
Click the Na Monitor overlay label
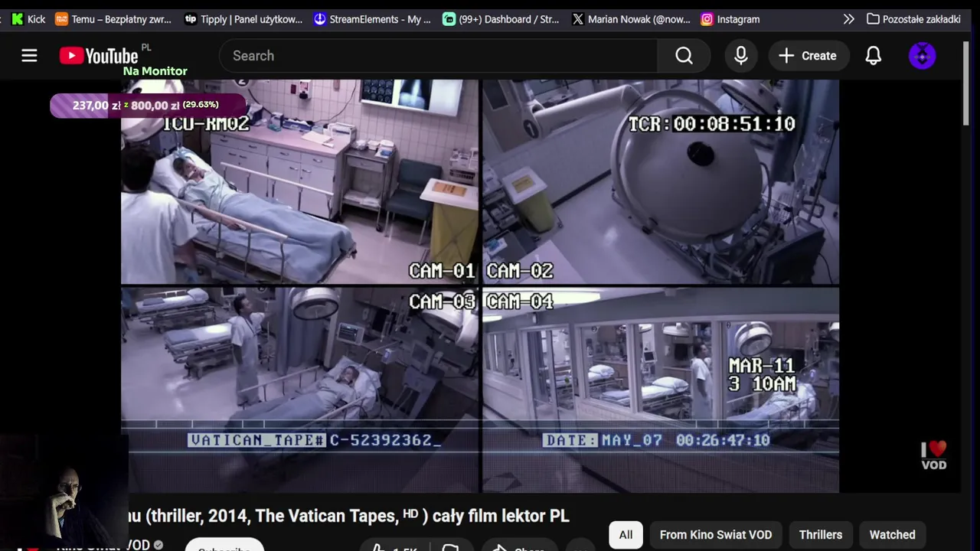click(x=155, y=71)
